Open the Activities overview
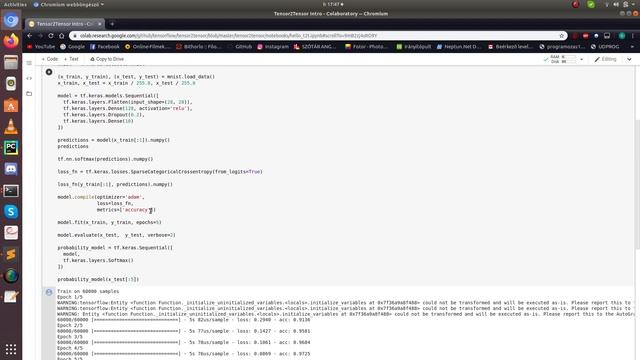 15,4
